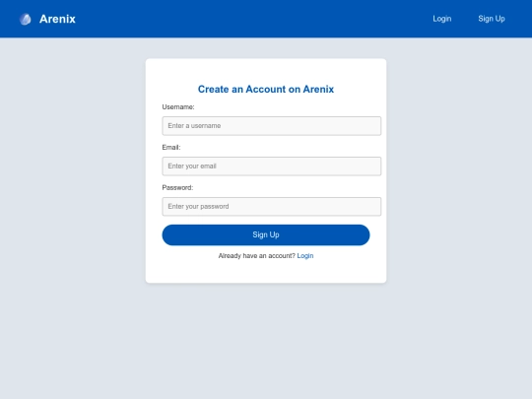Click the Username: label
Viewport: 532px width, 399px height.
[x=178, y=106]
